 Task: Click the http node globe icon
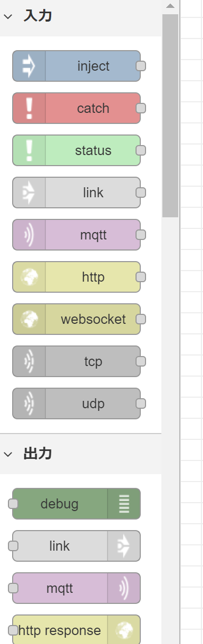click(29, 277)
